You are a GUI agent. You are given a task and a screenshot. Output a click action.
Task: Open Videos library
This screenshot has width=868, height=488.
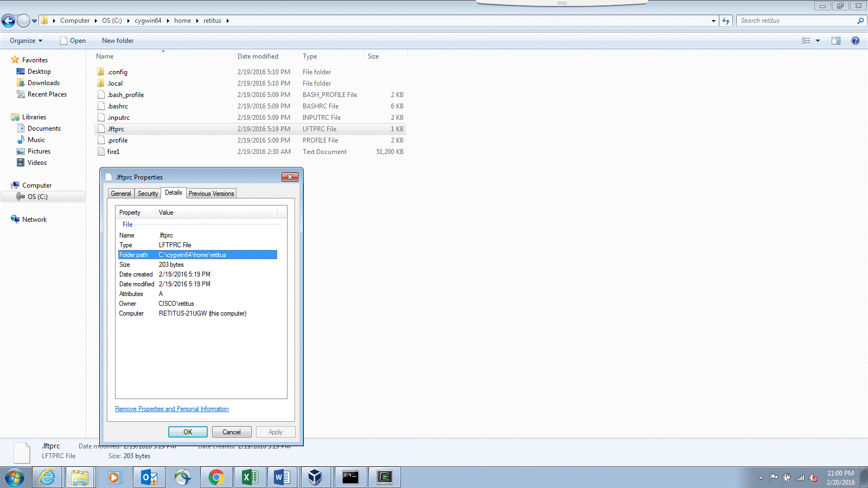pyautogui.click(x=37, y=163)
